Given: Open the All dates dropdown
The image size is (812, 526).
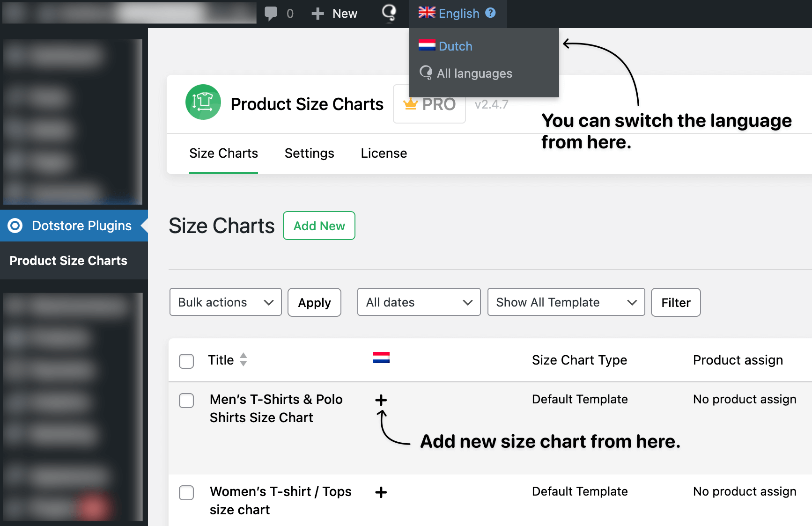Looking at the screenshot, I should point(419,302).
